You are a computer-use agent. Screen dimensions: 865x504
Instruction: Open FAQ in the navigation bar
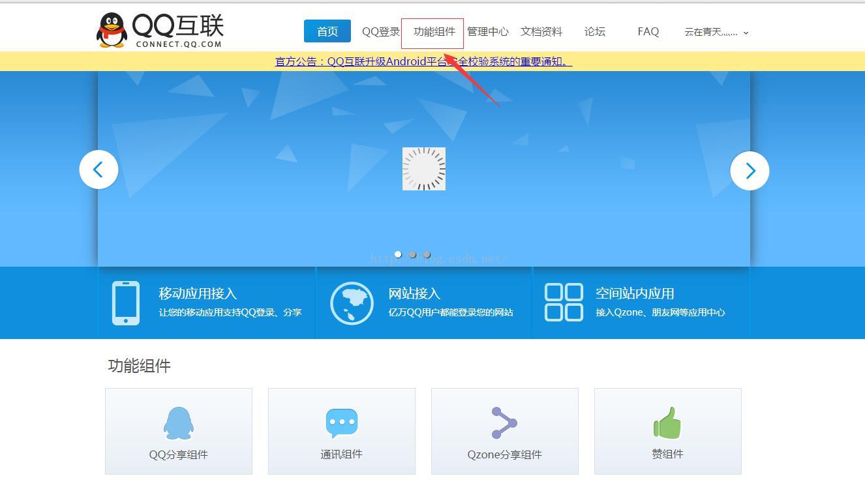point(648,31)
